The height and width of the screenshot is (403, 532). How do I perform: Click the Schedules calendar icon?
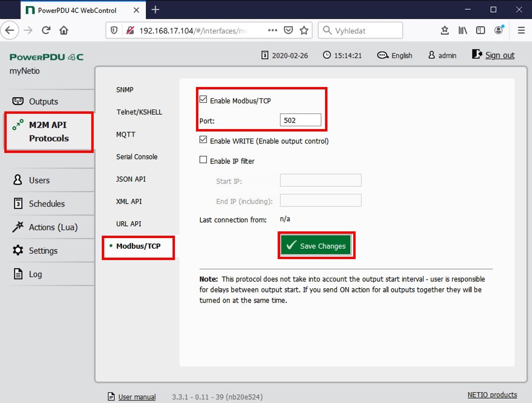tap(18, 203)
